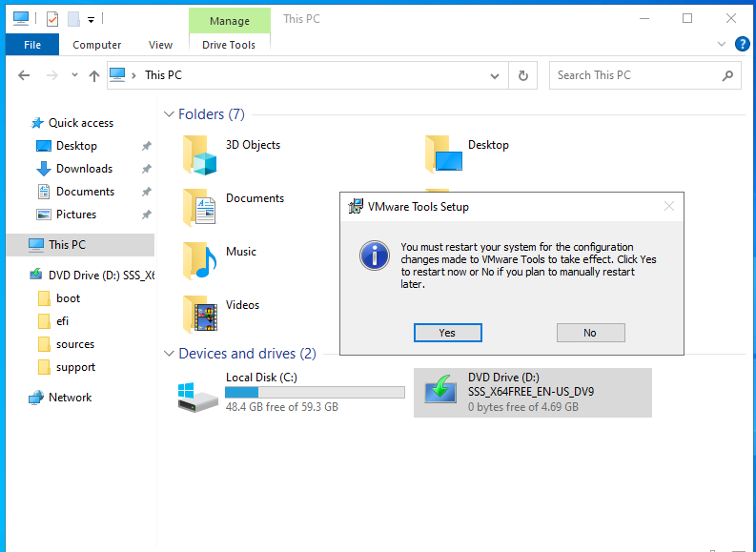756x552 pixels.
Task: Click the This PC title bar icon
Action: click(x=21, y=19)
